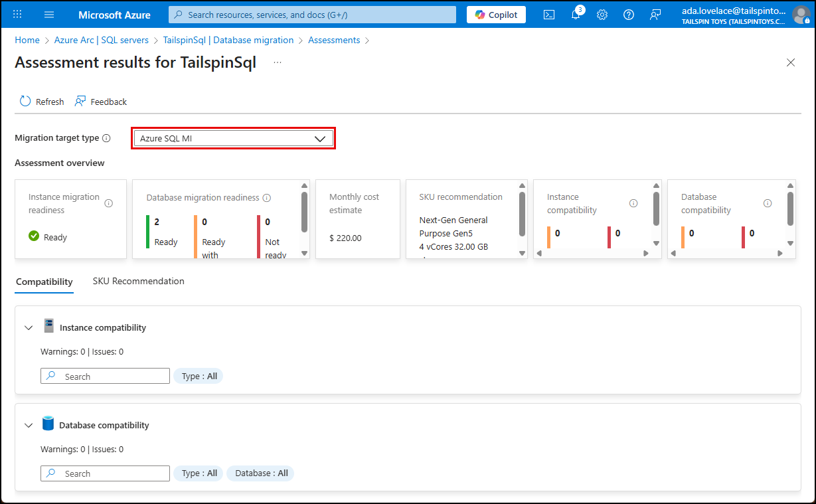816x504 pixels.
Task: Click the Refresh button
Action: 41,101
